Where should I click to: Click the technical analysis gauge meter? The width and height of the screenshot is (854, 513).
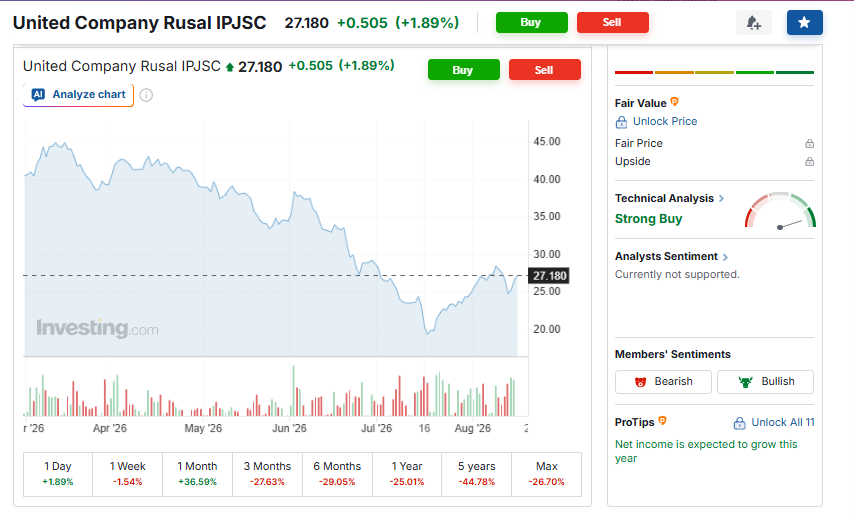(x=780, y=210)
